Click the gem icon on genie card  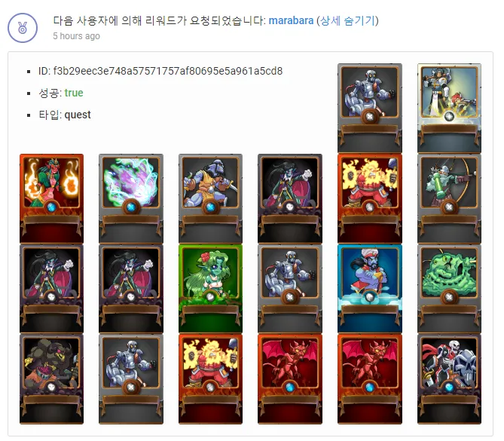pyautogui.click(x=370, y=297)
